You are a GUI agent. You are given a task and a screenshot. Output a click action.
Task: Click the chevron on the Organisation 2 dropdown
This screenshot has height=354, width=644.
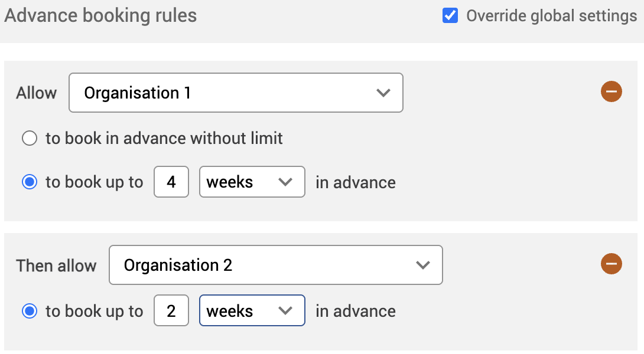423,265
